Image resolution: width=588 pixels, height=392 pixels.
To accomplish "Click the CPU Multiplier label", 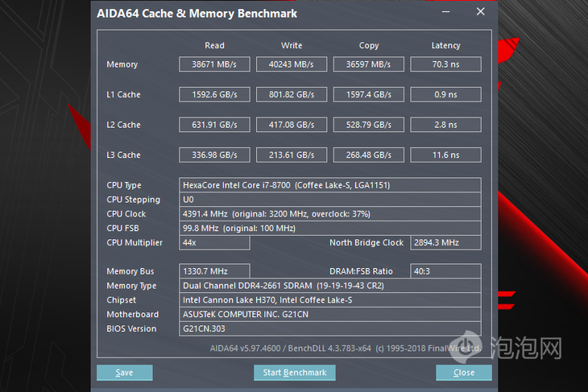I will click(135, 243).
